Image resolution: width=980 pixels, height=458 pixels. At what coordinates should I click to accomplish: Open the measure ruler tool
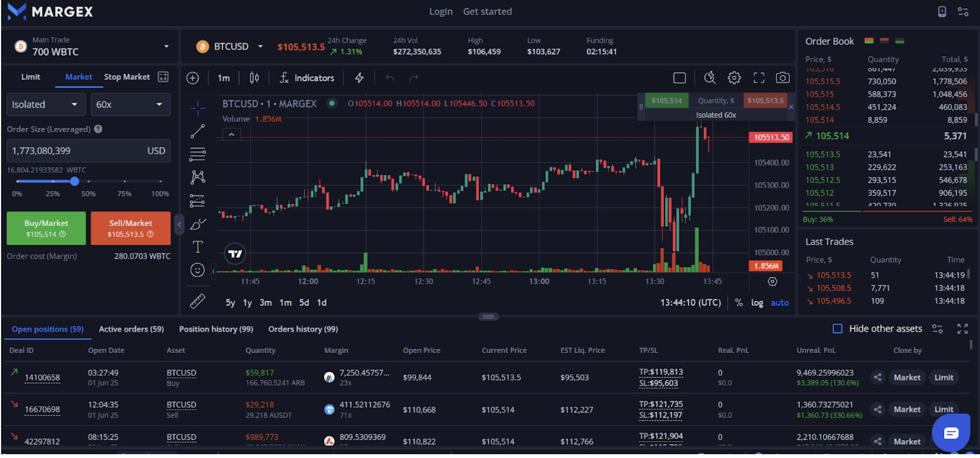(x=197, y=301)
